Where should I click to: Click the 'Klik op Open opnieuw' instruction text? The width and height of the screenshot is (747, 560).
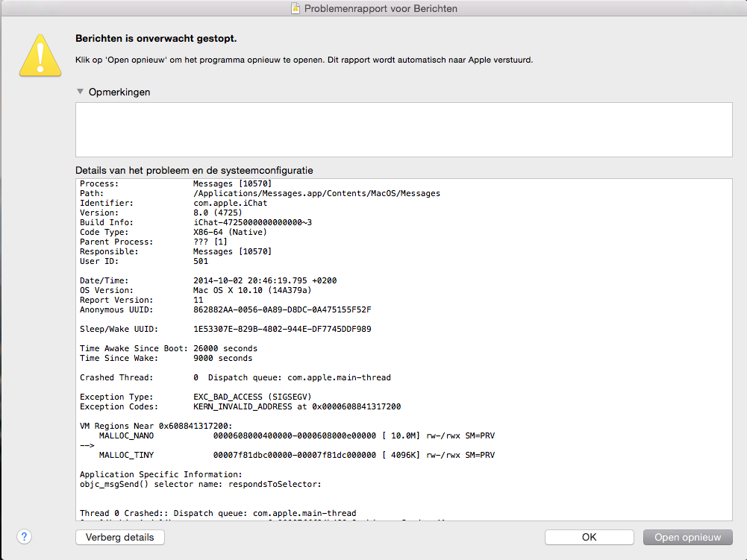304,60
